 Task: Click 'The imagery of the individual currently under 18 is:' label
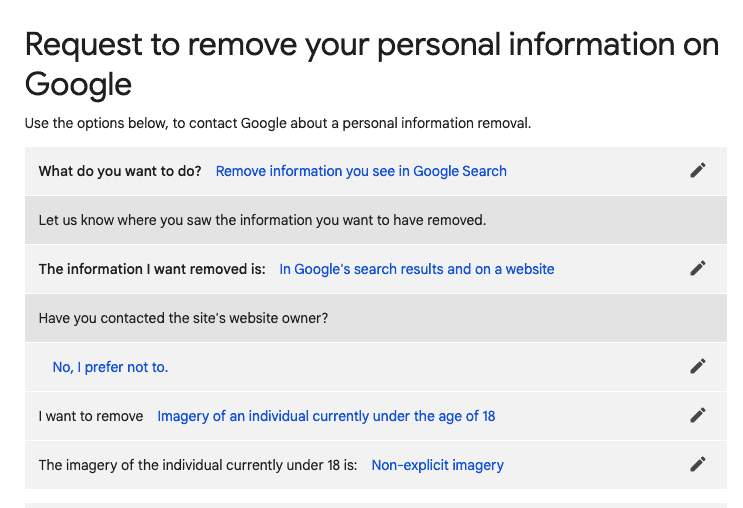pyautogui.click(x=198, y=465)
